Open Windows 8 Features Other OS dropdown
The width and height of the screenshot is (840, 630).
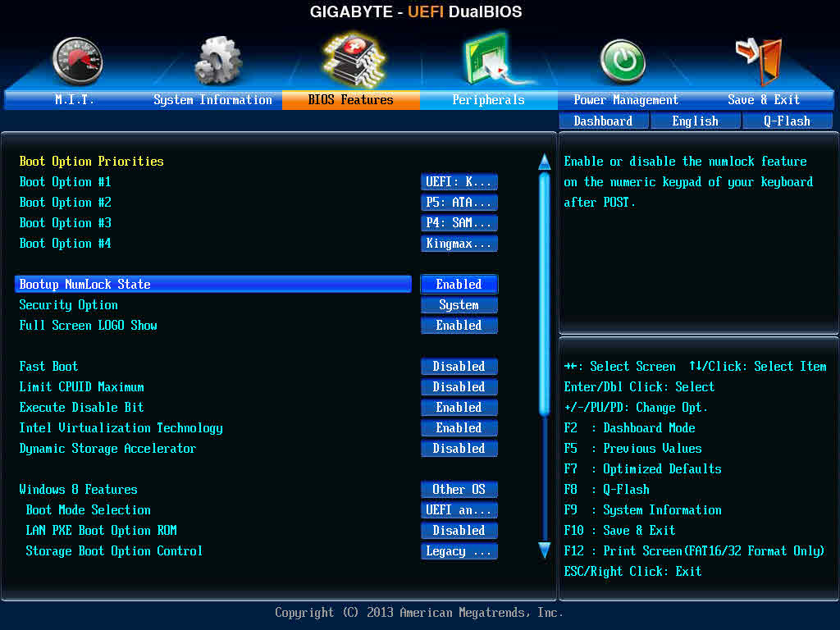(x=459, y=489)
